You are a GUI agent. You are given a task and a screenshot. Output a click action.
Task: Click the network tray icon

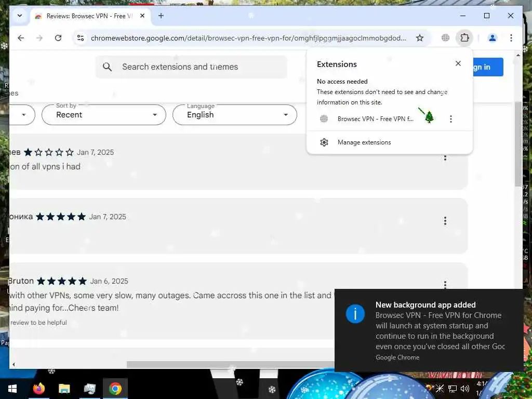(453, 389)
